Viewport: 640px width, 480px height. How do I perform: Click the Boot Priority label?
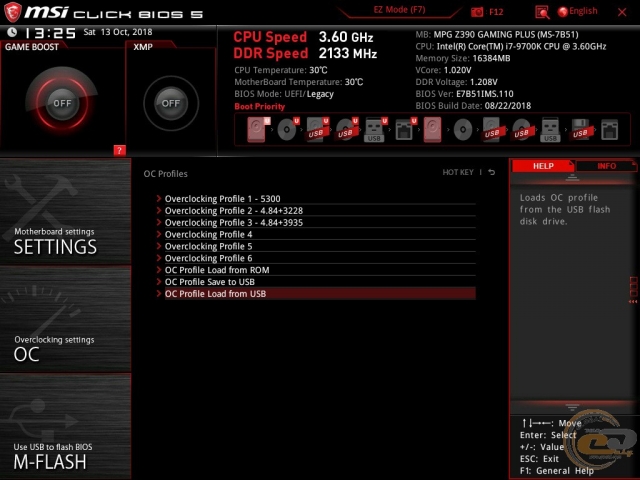point(260,107)
